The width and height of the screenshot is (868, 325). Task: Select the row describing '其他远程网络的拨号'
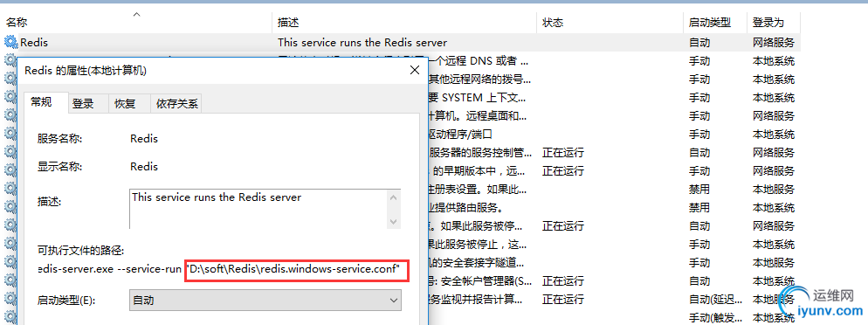[481, 80]
